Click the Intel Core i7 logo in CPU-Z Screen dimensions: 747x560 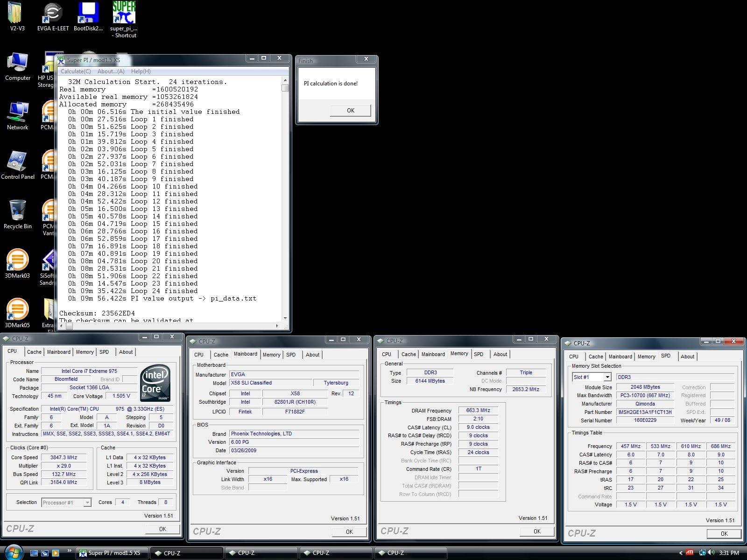tap(155, 384)
